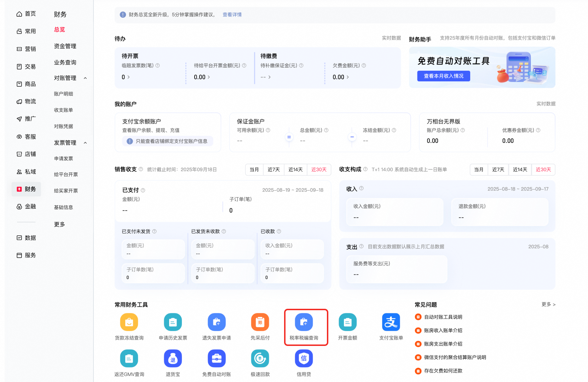Switch 收支构成 to 近14天
Screen dimensions: 588x382
click(x=520, y=170)
